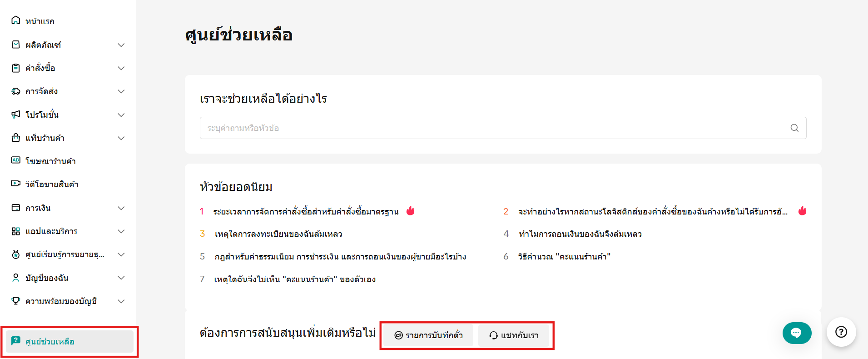Image resolution: width=868 pixels, height=359 pixels.
Task: Open topic 4 ทำไมการถอนเงินของฉันจึงล้มเหลว
Action: coord(580,234)
